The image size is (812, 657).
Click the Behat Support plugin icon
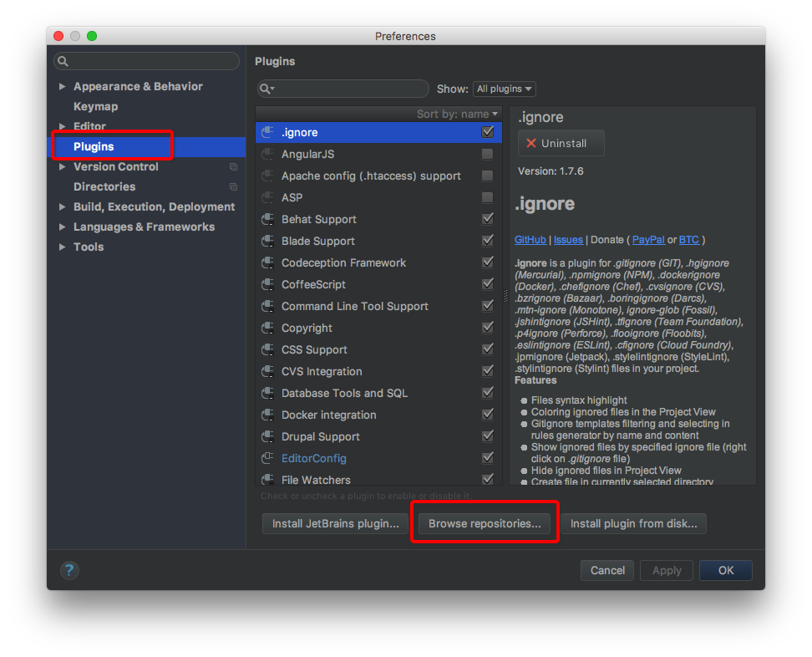pyautogui.click(x=267, y=219)
